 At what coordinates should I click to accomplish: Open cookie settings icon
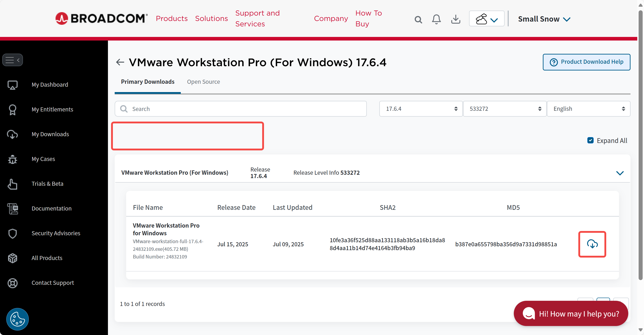[18, 319]
